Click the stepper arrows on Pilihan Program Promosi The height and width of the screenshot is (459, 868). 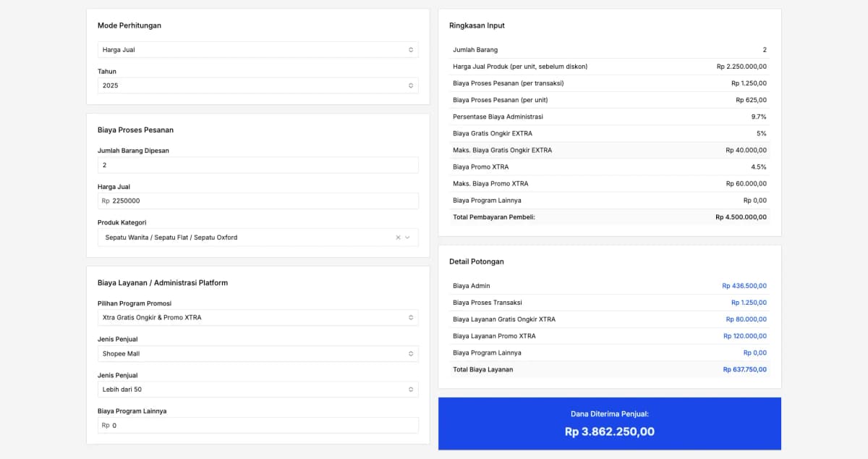pos(411,317)
